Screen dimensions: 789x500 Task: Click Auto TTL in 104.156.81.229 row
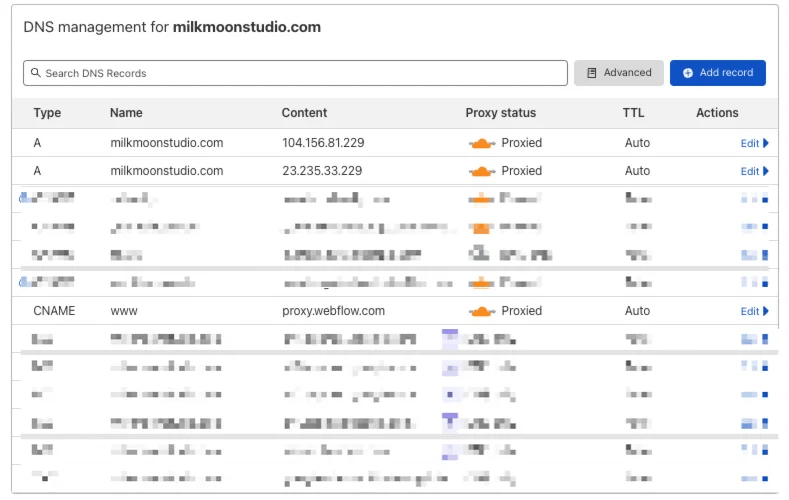(x=637, y=143)
